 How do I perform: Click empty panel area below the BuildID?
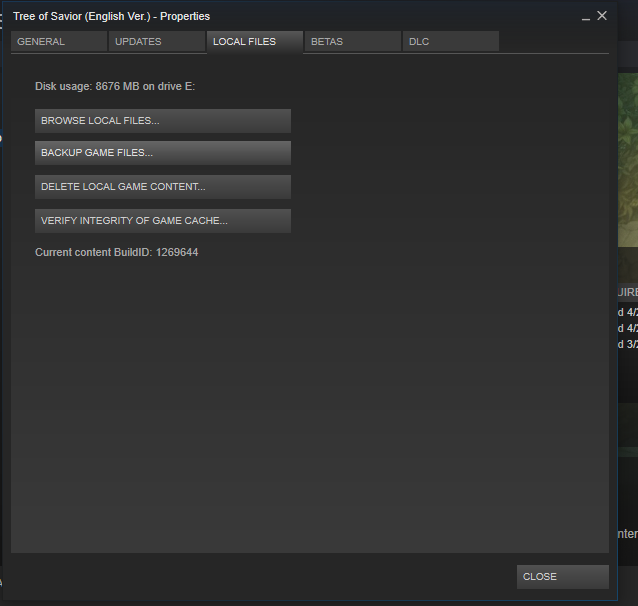coord(310,400)
